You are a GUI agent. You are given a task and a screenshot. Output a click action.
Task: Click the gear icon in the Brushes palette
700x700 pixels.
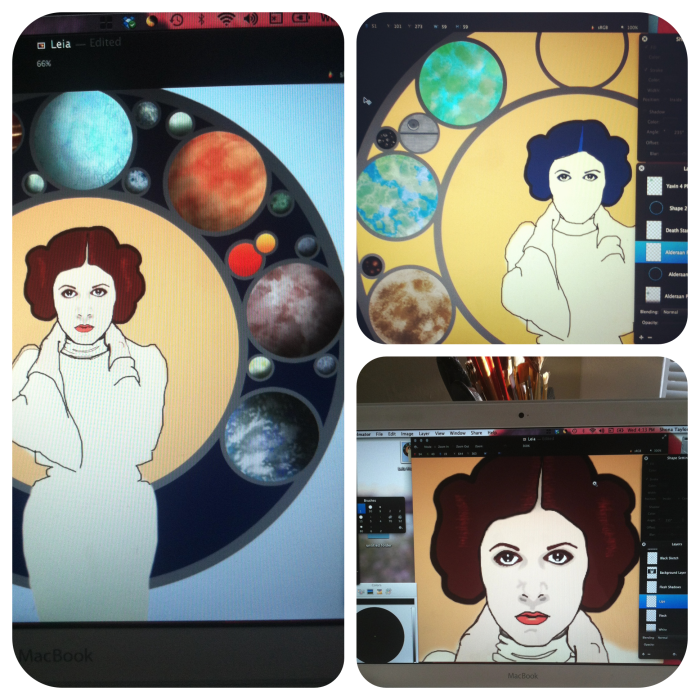400,528
